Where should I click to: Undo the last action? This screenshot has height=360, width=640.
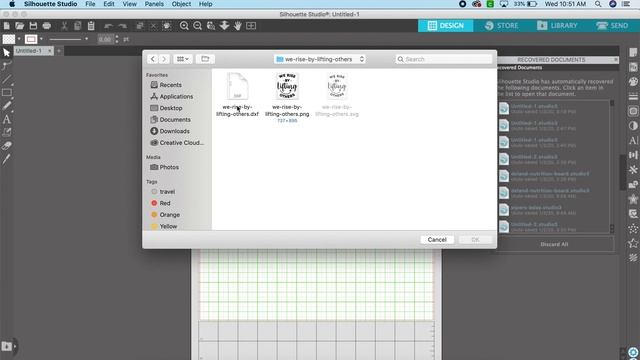(109, 26)
